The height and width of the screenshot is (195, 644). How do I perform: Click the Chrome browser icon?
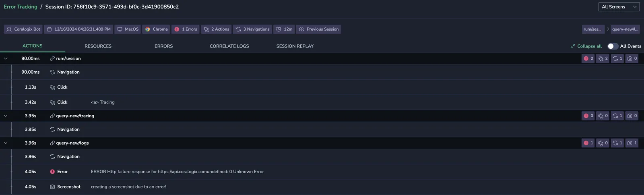coord(148,29)
